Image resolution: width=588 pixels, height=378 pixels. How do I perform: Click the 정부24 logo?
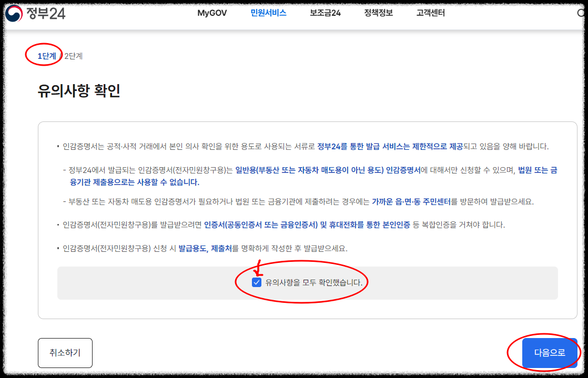click(36, 13)
